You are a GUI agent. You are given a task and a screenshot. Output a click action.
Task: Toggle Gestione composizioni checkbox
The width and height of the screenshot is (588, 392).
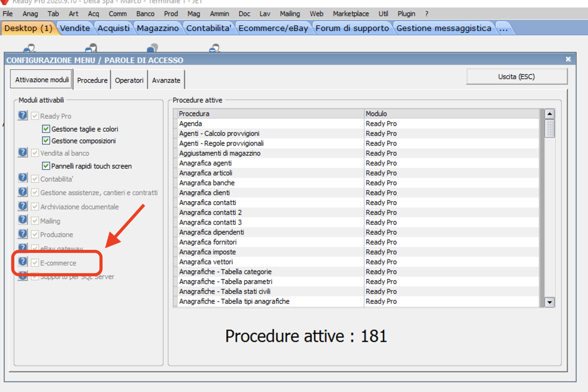46,141
